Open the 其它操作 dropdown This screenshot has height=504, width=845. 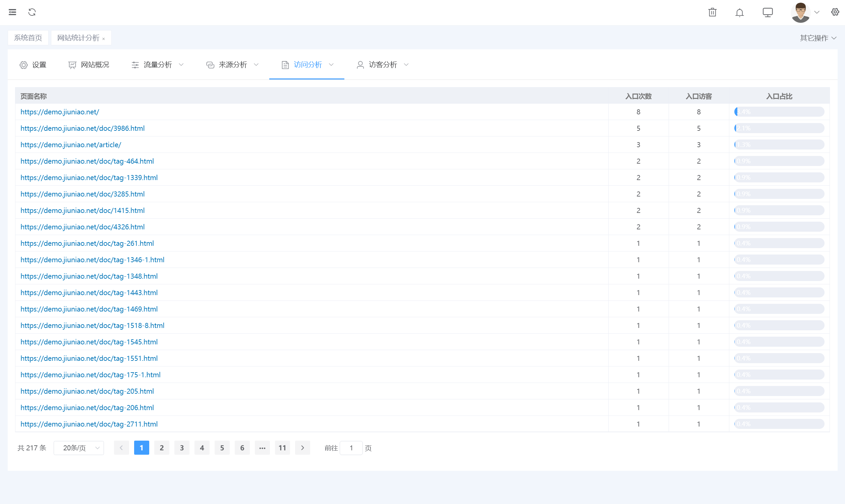817,38
